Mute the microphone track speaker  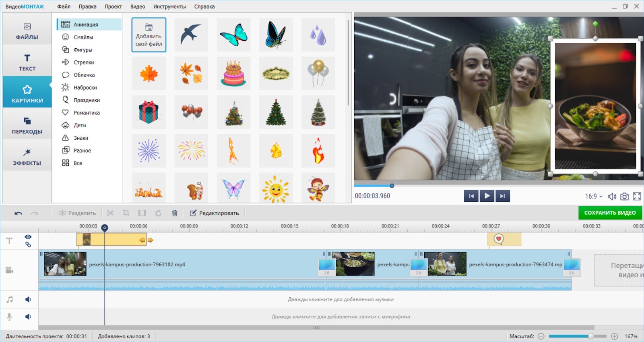coord(28,317)
